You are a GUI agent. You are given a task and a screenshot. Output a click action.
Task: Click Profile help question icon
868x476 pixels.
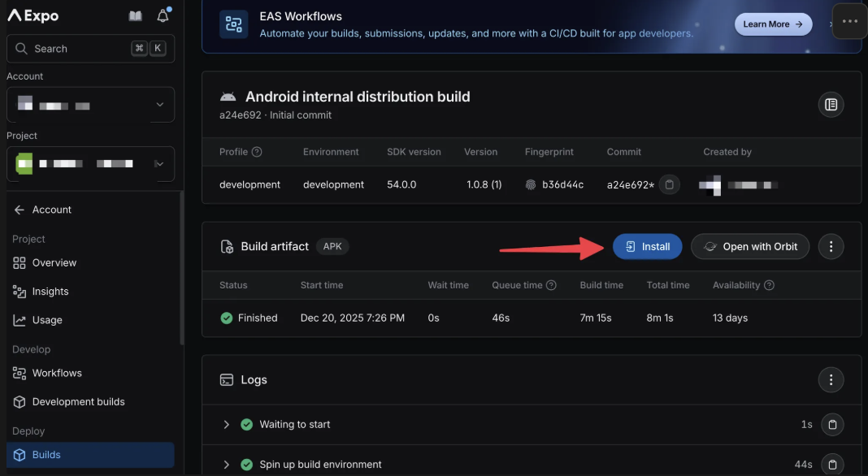[257, 152]
